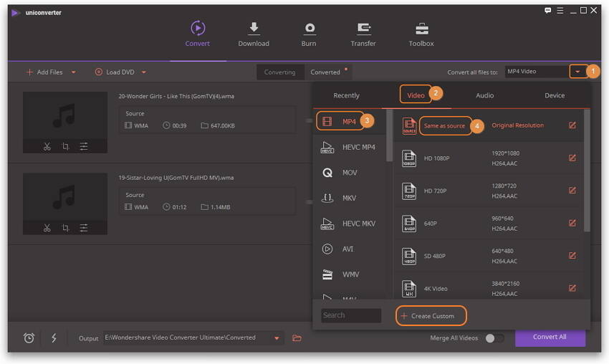Click the Output path field

[188, 338]
